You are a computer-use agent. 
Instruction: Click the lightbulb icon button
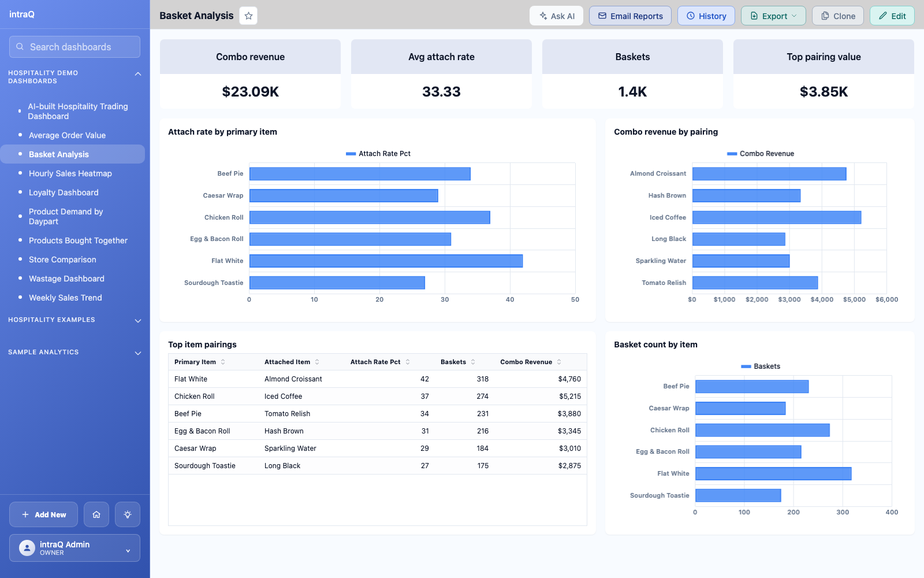[x=128, y=514]
